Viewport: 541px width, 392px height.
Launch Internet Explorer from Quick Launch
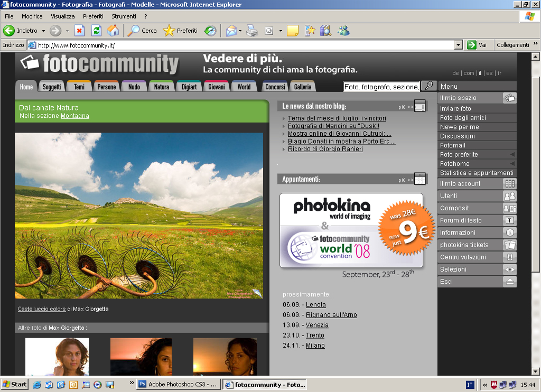(37, 385)
